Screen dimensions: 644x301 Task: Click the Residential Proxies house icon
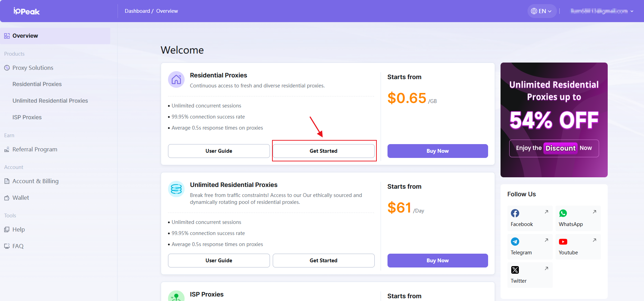[176, 79]
